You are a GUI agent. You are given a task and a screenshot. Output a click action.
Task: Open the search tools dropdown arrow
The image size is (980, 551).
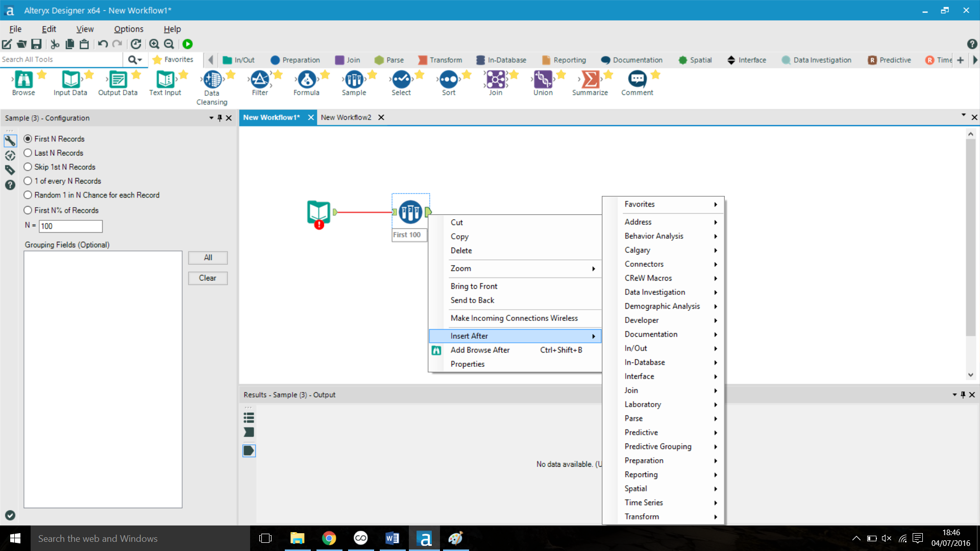[139, 60]
